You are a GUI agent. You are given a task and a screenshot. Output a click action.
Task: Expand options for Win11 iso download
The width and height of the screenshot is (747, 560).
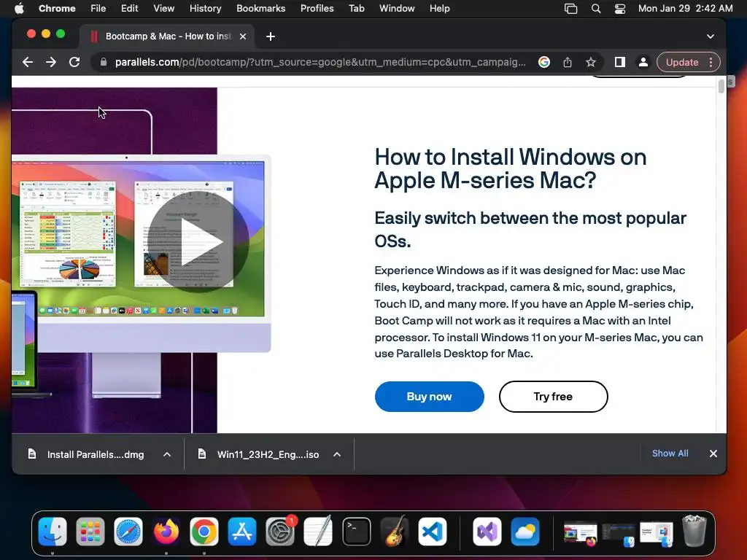click(337, 454)
